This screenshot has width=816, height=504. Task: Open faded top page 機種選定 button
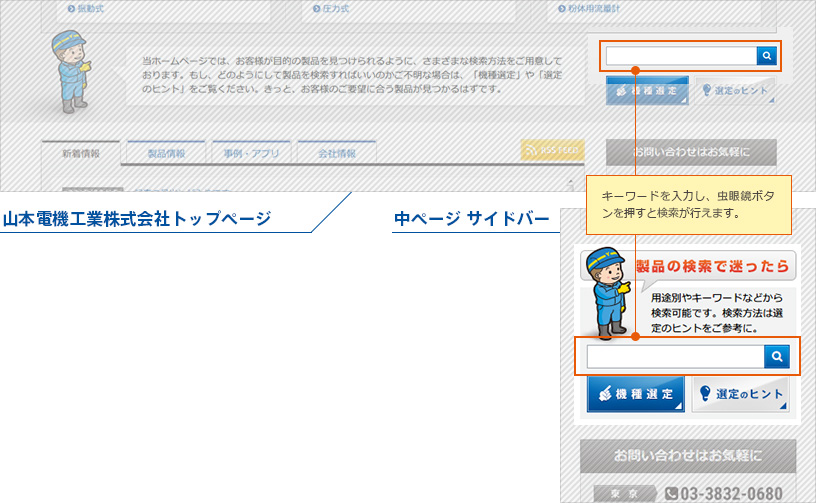pos(647,91)
